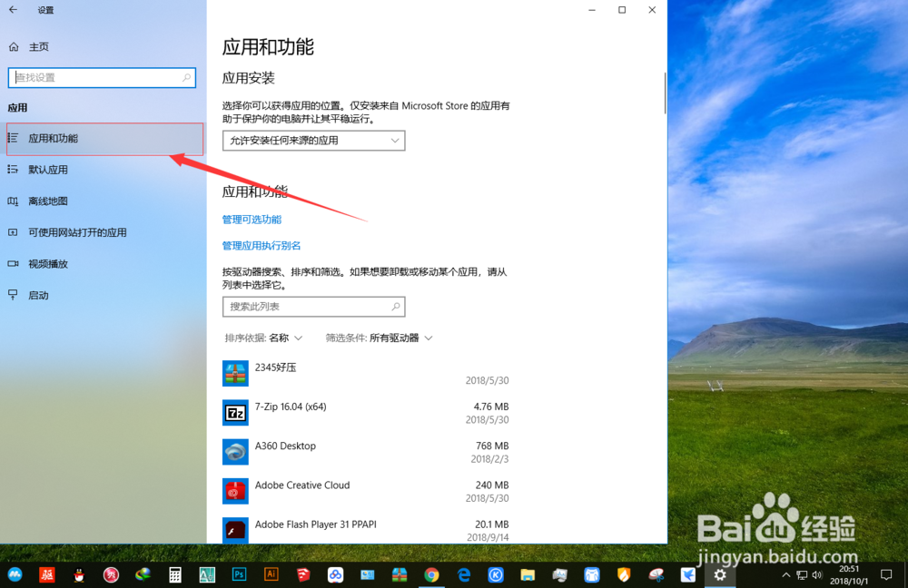Click the 可使用网站打开的应用 sidebar icon

pyautogui.click(x=14, y=232)
